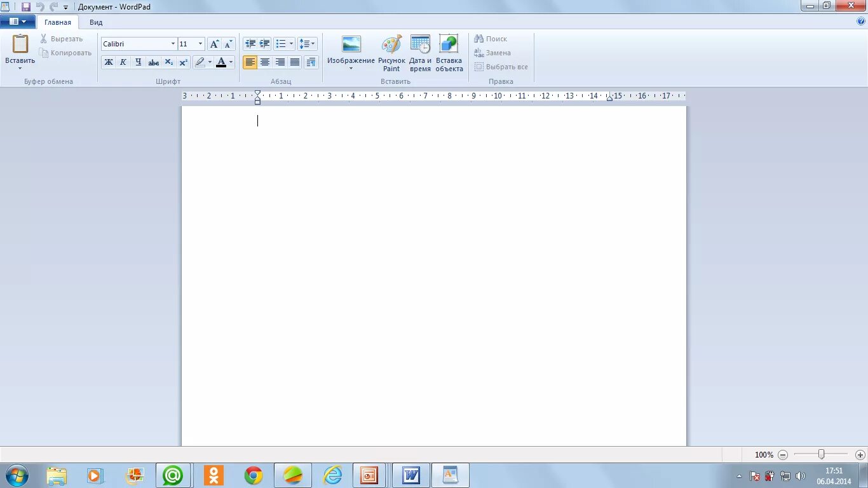The height and width of the screenshot is (488, 868).
Task: Insert Дата и время
Action: [x=420, y=53]
